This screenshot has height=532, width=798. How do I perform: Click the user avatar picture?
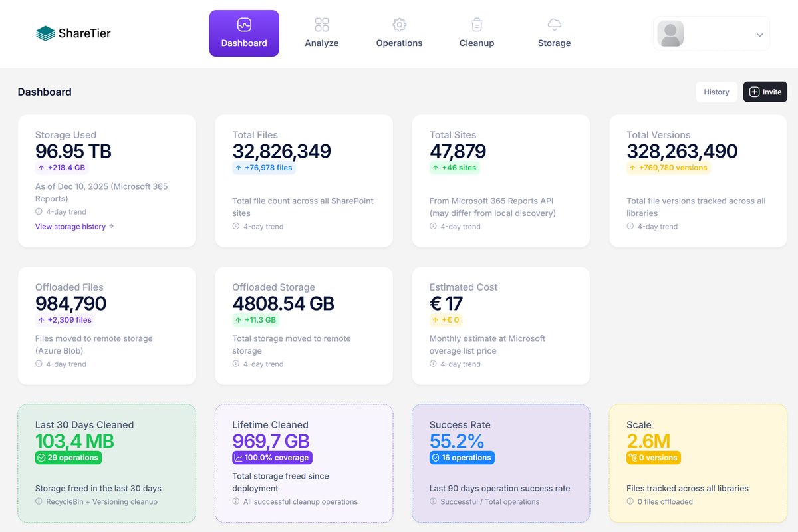[x=670, y=33]
